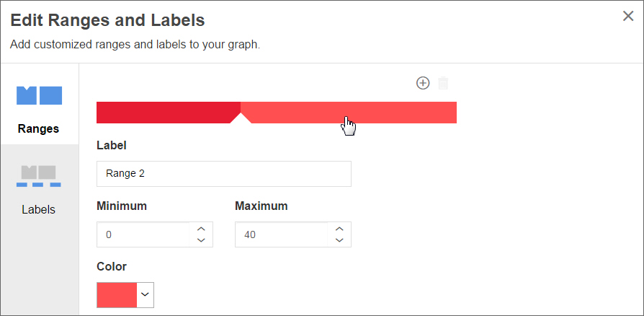Click the blue Ranges icon in sidebar
The width and height of the screenshot is (644, 316).
coord(39,95)
